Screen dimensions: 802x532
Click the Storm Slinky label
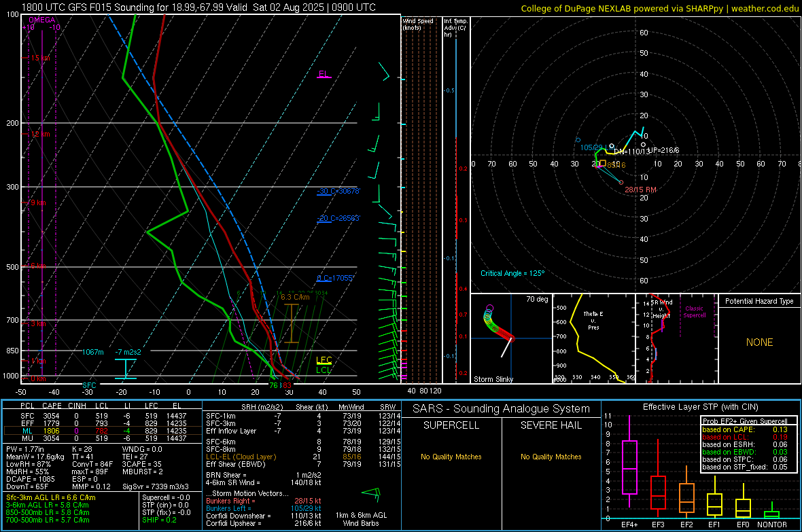(x=493, y=379)
